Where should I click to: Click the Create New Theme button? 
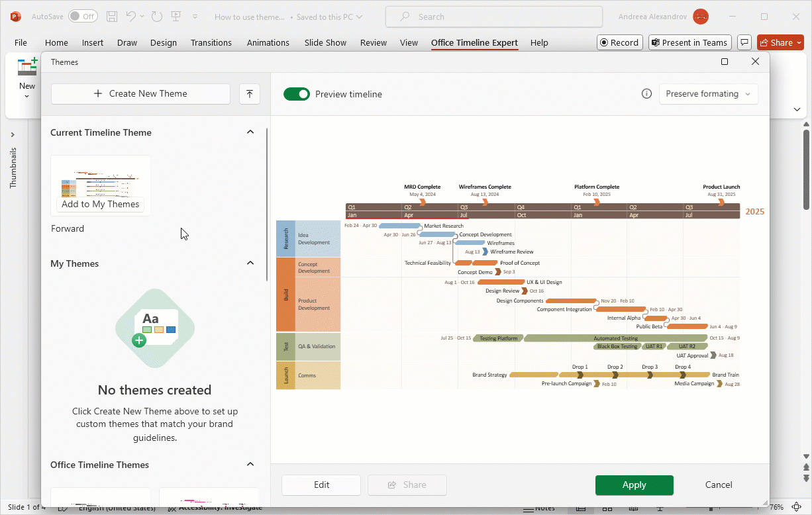click(140, 94)
